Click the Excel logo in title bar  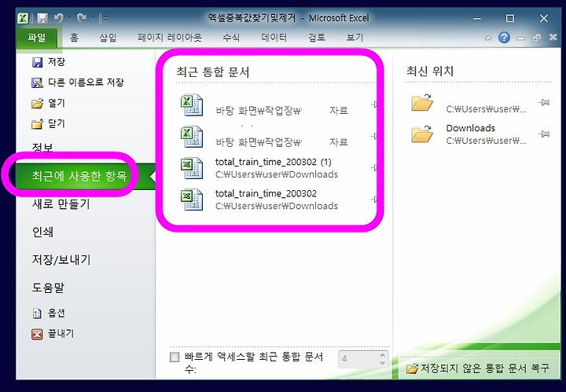pos(23,18)
